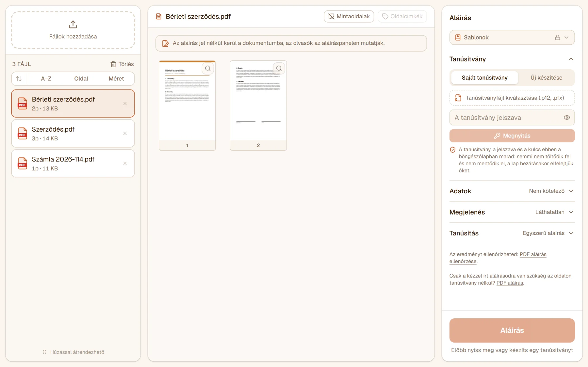Zoom page 1 with the magnifier icon
588x367 pixels.
coord(208,69)
